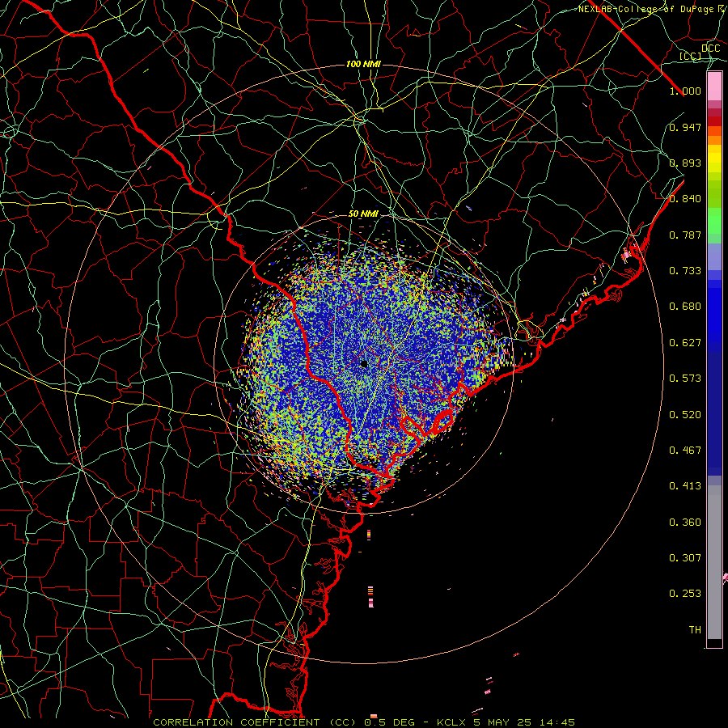728x728 pixels.
Task: Click the 0.467 scale value
Action: point(685,451)
